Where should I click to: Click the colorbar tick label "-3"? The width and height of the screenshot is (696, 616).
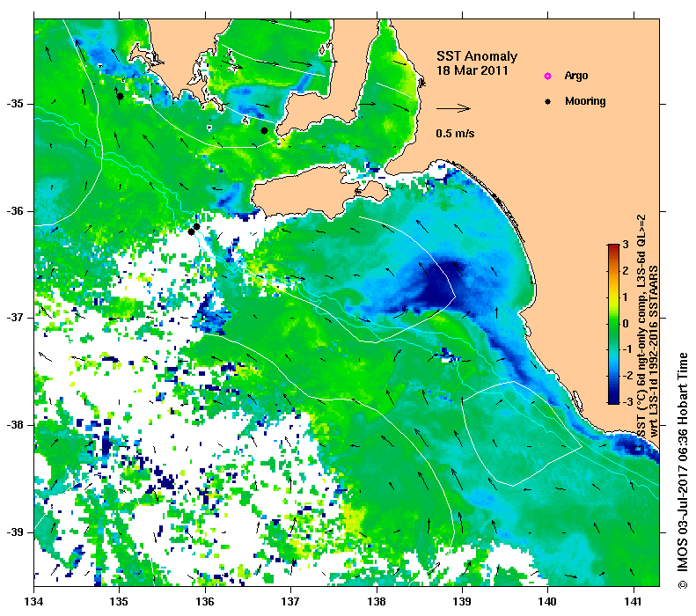coord(626,401)
